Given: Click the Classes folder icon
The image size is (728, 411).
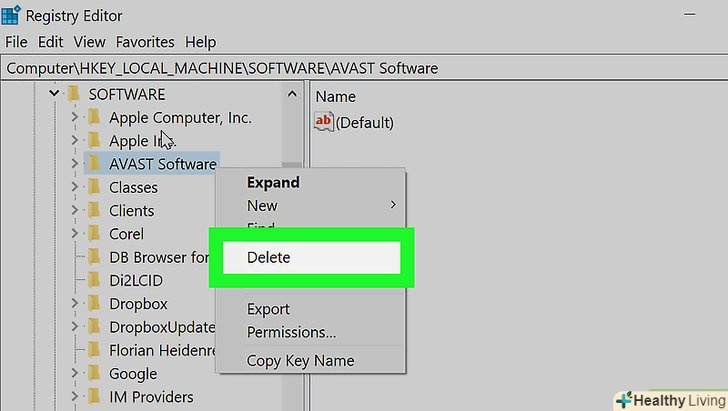Looking at the screenshot, I should [94, 187].
